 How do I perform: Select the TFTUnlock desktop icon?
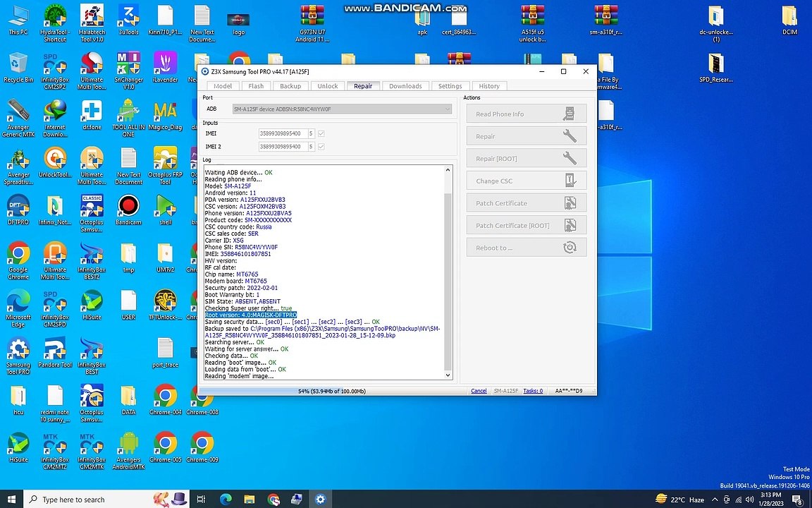(x=165, y=305)
